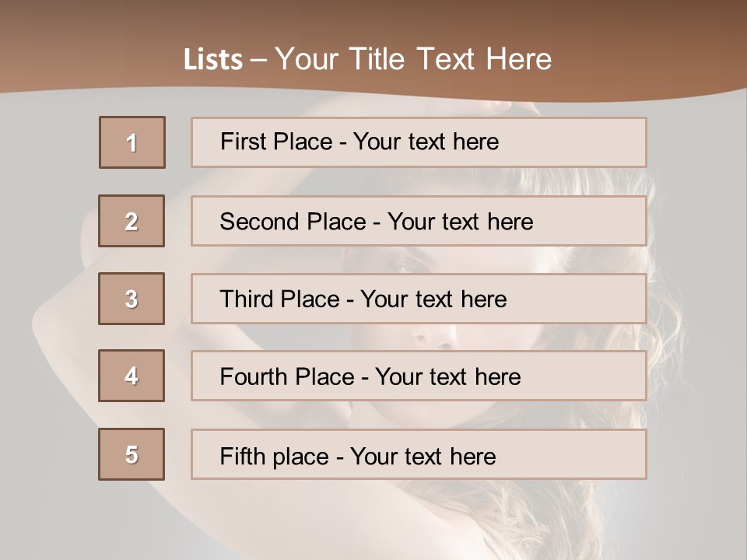Click the word Fifth in fifth bar
Viewport: 747px width, 560px height.
point(243,456)
